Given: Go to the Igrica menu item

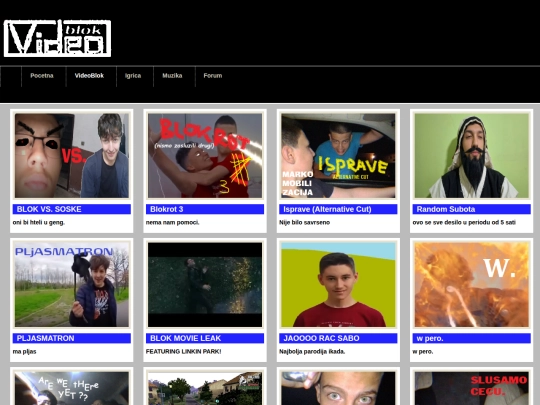Looking at the screenshot, I should (x=133, y=75).
